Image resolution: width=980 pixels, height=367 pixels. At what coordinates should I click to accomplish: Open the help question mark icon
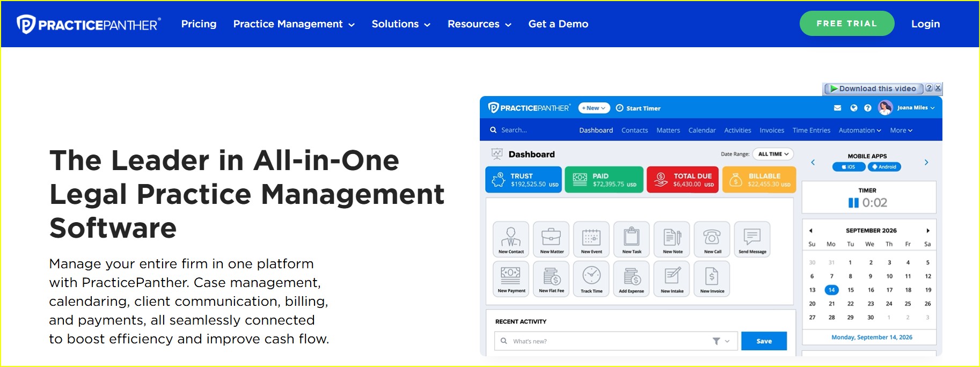click(868, 108)
